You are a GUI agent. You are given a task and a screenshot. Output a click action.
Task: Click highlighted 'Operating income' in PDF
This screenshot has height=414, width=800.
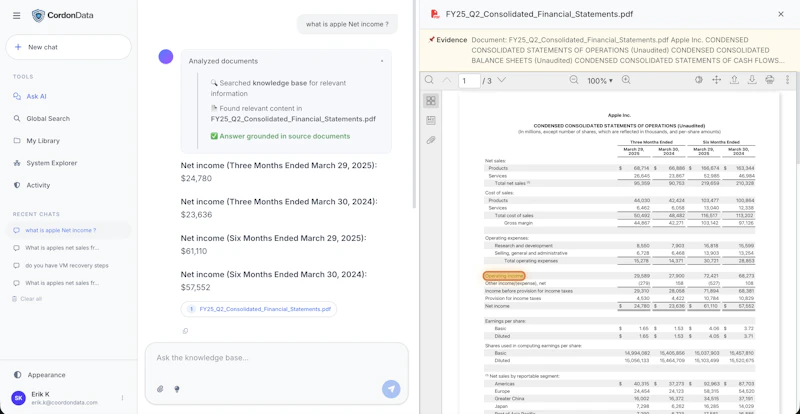click(x=504, y=276)
